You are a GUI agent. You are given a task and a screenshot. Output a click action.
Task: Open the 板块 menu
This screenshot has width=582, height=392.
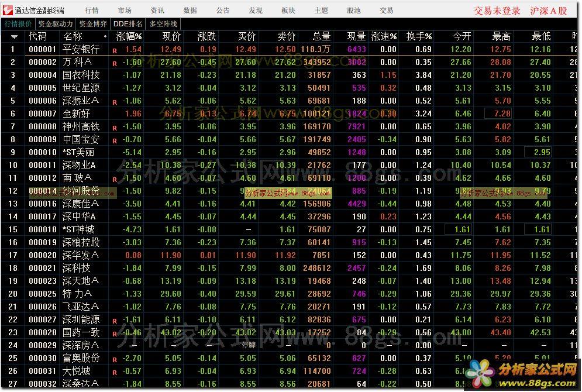point(288,11)
